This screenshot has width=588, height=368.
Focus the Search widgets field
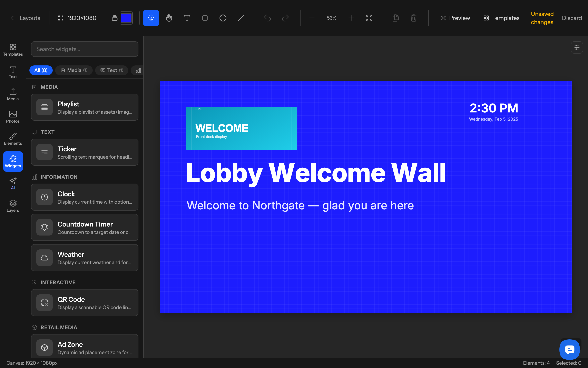pyautogui.click(x=85, y=49)
